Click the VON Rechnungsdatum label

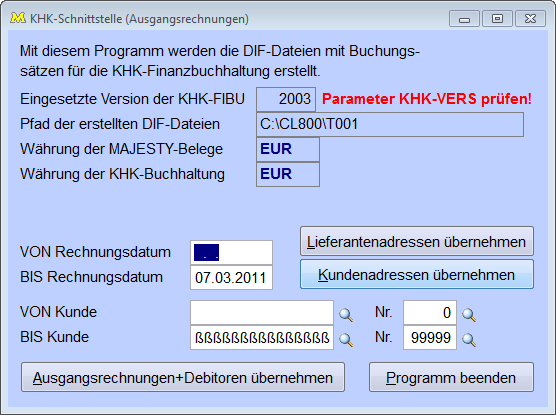(x=95, y=252)
